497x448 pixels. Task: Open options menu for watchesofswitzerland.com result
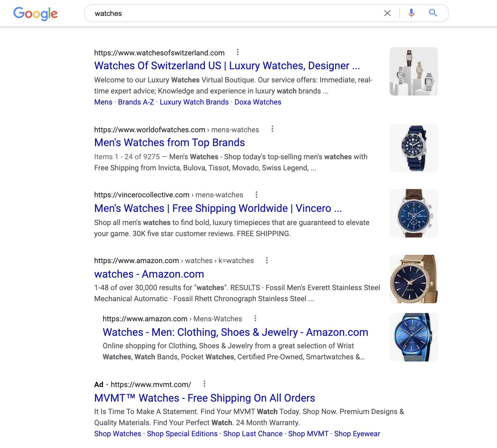(x=237, y=52)
